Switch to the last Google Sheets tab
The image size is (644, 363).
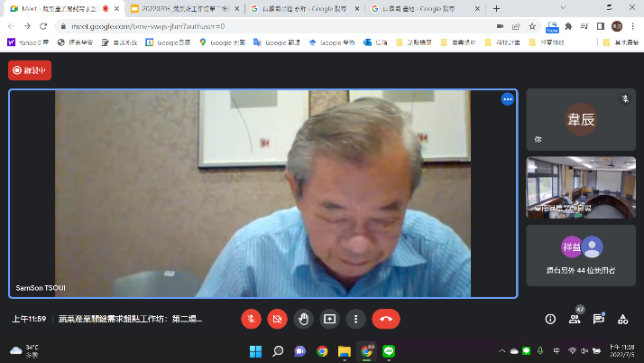pyautogui.click(x=424, y=8)
